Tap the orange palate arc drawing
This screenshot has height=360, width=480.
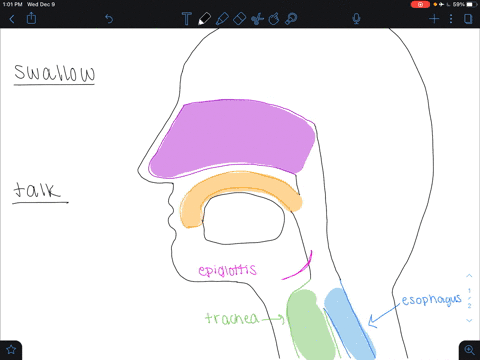[x=240, y=183]
